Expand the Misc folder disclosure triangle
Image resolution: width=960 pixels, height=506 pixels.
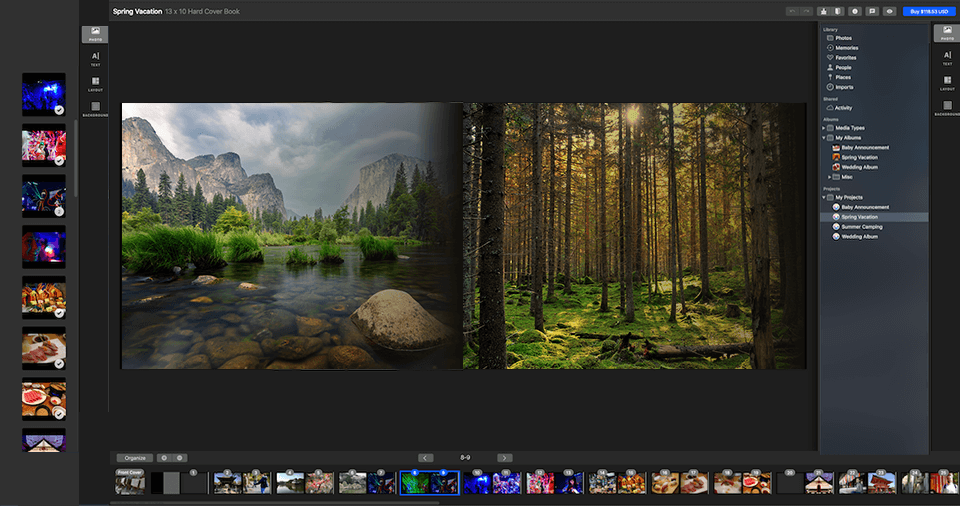click(830, 177)
